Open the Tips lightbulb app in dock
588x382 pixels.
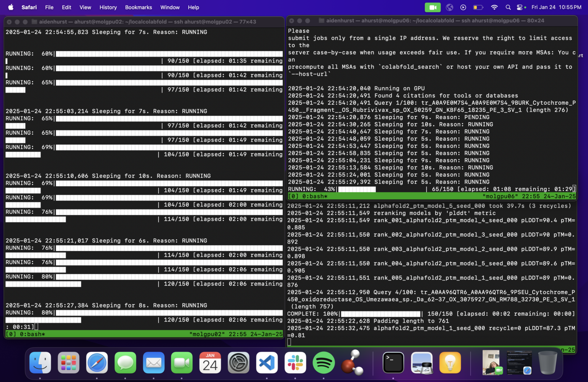pyautogui.click(x=450, y=363)
